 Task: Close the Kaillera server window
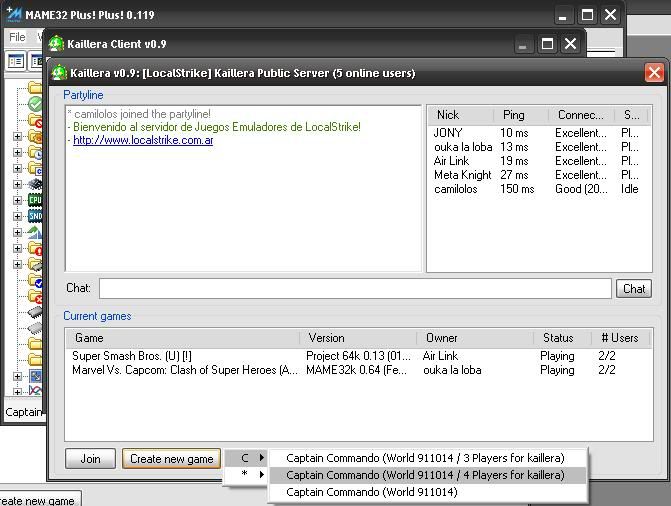pyautogui.click(x=654, y=73)
